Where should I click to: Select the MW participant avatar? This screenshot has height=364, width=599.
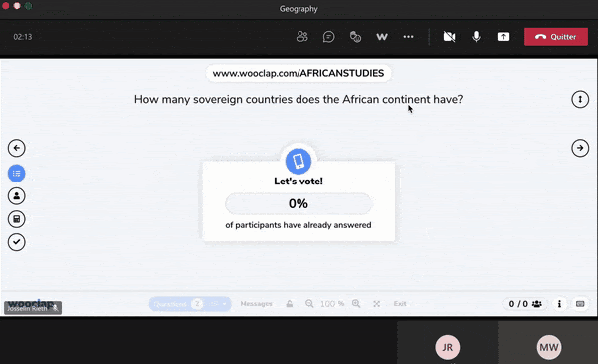coord(549,347)
